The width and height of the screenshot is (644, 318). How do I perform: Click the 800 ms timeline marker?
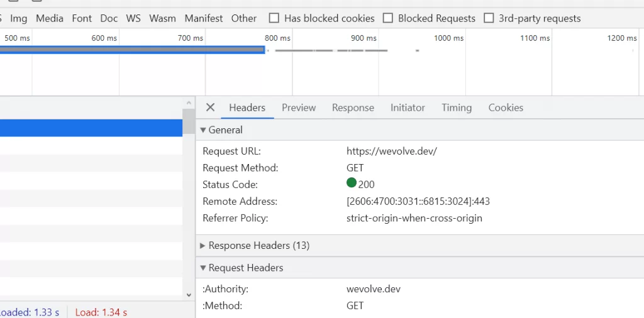[277, 38]
